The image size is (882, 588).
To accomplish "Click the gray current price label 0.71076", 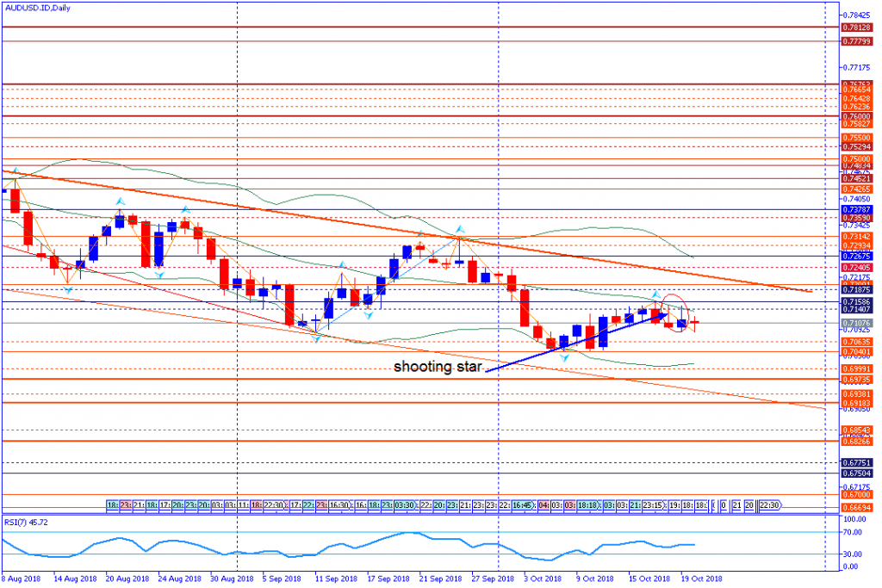I will (856, 323).
